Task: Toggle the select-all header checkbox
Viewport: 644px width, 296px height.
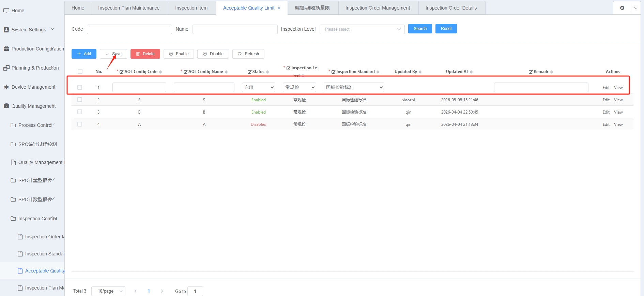Action: coord(80,71)
